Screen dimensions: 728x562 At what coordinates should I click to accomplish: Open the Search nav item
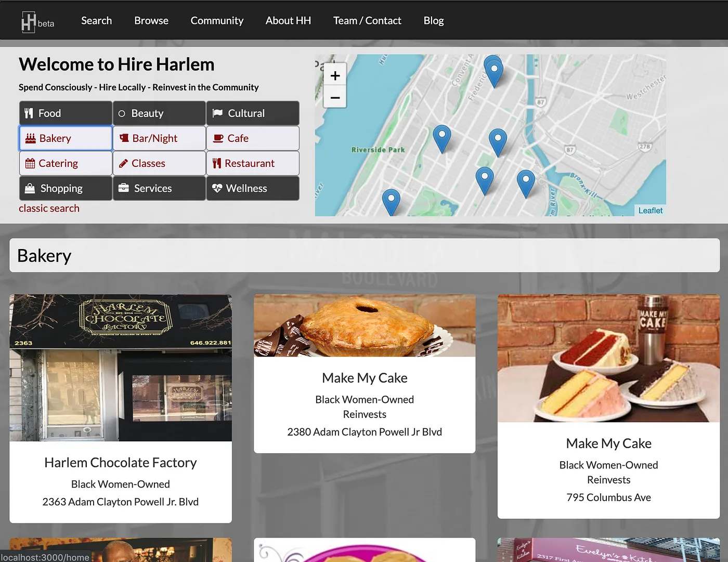click(97, 21)
